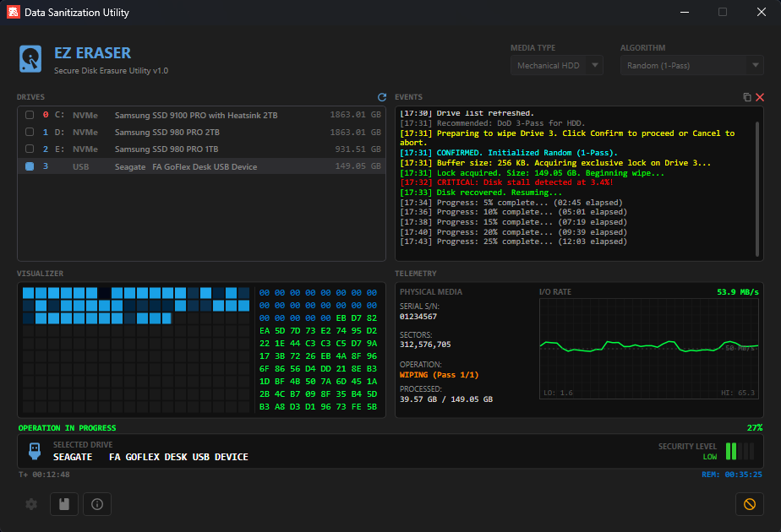Click the hex row starting EA 5D 7D
This screenshot has width=781, height=532.
319,330
